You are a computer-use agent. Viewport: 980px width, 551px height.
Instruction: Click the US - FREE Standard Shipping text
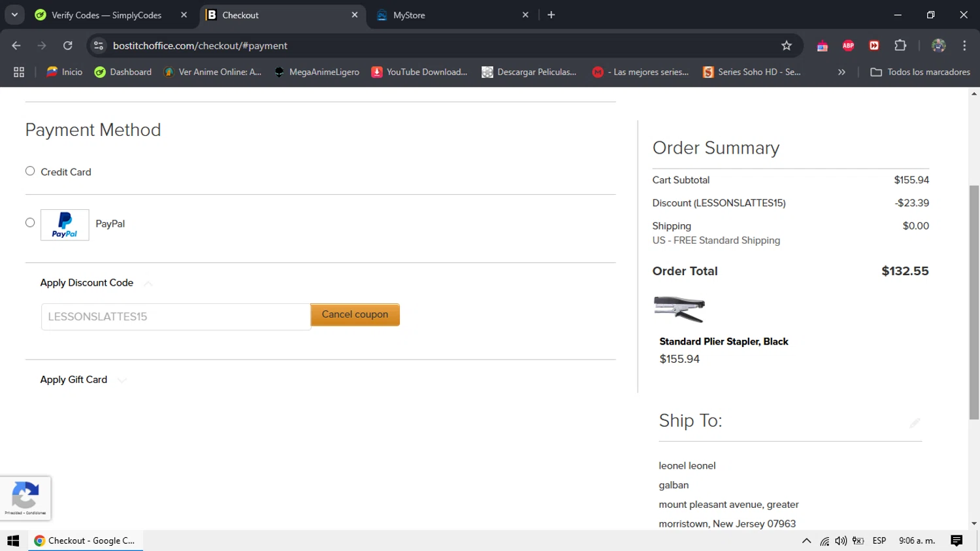coord(716,241)
